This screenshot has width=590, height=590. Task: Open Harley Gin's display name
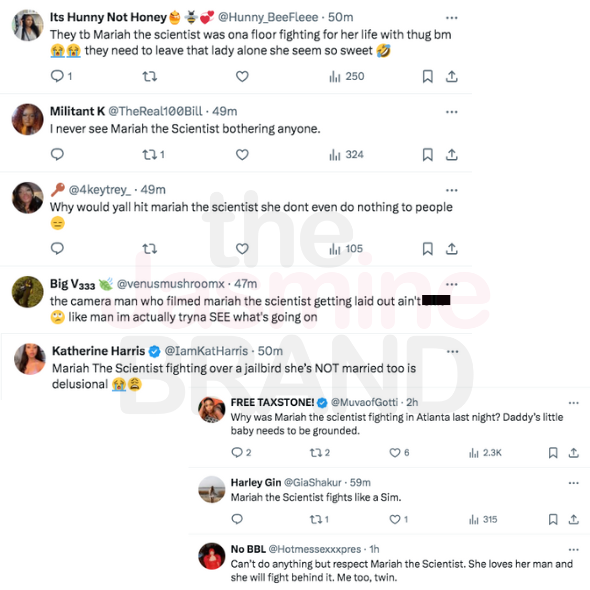pyautogui.click(x=256, y=482)
